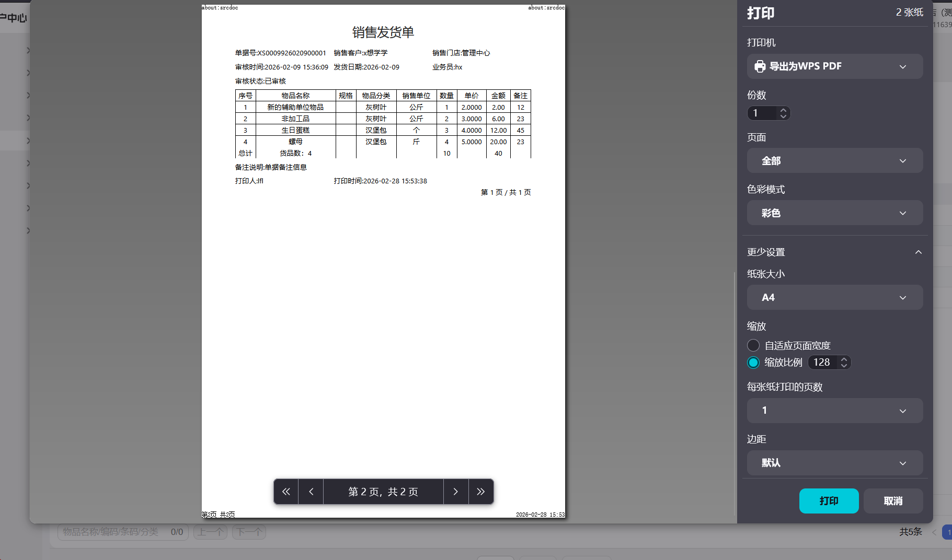Open the 边距 dropdown showing 默认

[x=835, y=463]
